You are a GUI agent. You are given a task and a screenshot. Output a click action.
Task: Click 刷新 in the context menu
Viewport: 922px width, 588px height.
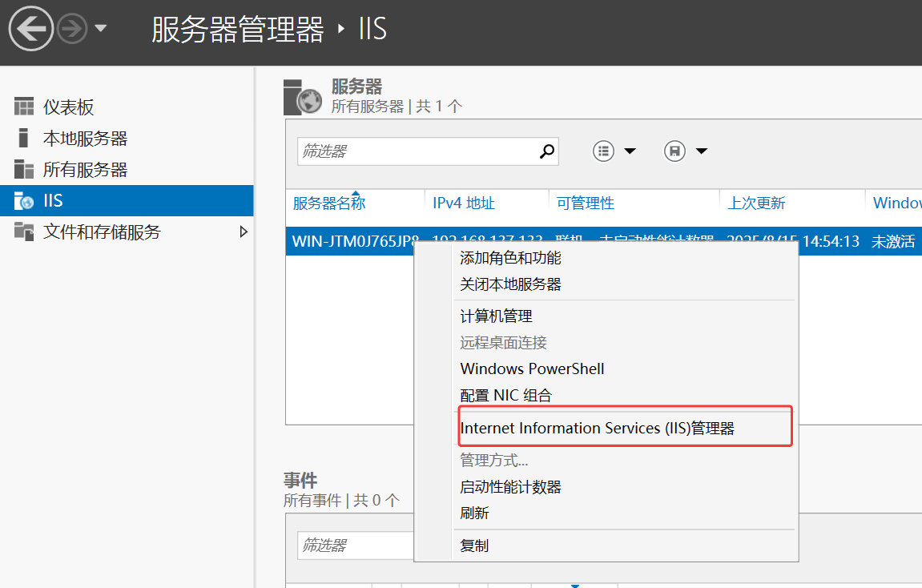pos(474,513)
